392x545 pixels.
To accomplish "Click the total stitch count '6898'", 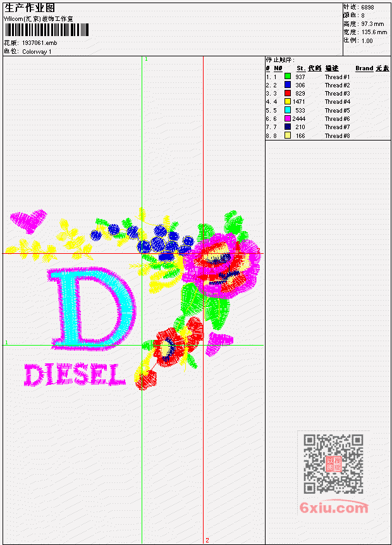I will tap(367, 7).
